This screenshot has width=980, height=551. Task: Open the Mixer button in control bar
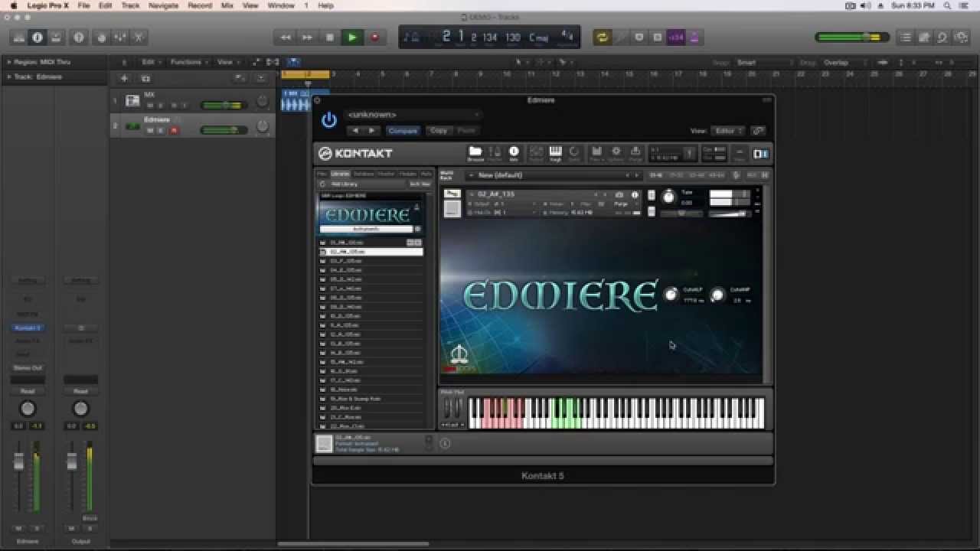click(x=119, y=37)
